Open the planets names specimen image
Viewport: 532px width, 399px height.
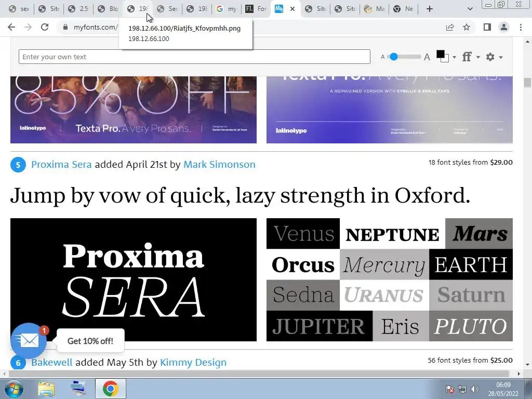[390, 280]
